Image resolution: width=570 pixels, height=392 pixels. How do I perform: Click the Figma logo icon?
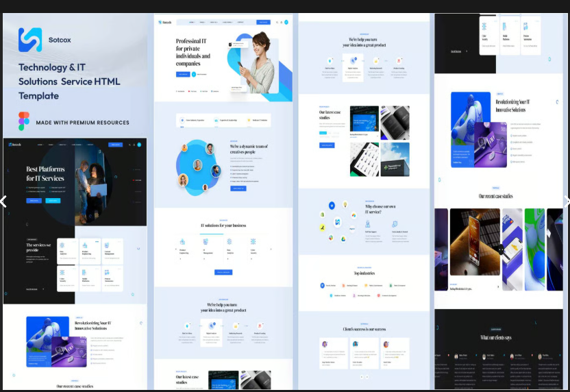point(24,121)
